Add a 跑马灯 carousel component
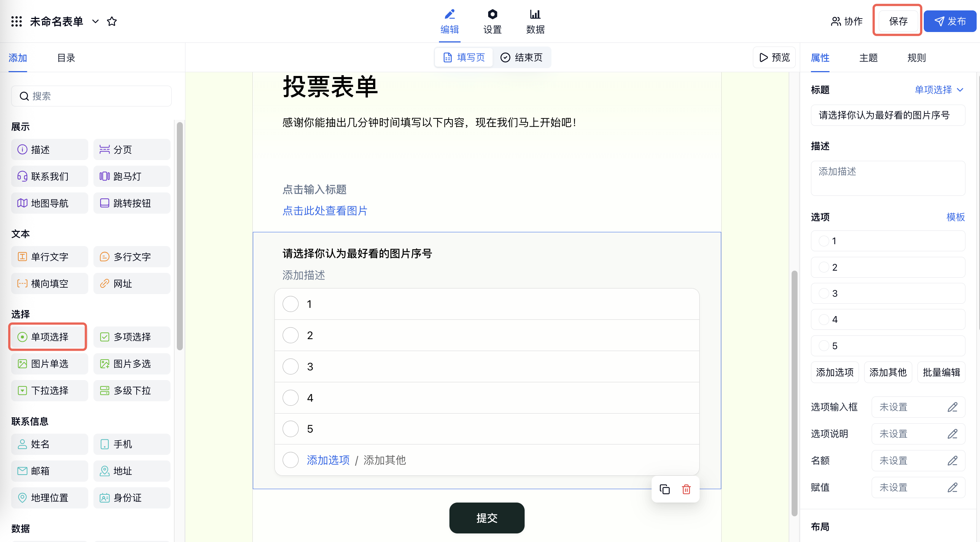Screen dimensions: 980x542 (x=132, y=176)
